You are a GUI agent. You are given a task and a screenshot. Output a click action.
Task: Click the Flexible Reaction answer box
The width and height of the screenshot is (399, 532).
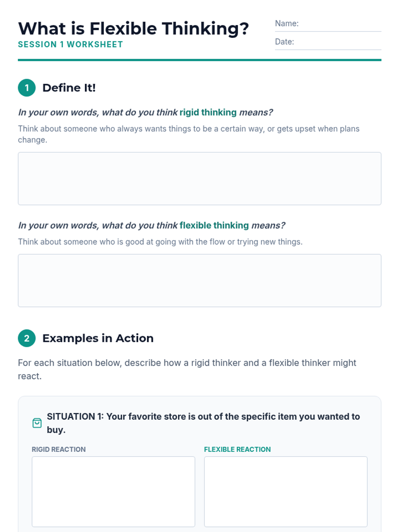click(x=286, y=491)
